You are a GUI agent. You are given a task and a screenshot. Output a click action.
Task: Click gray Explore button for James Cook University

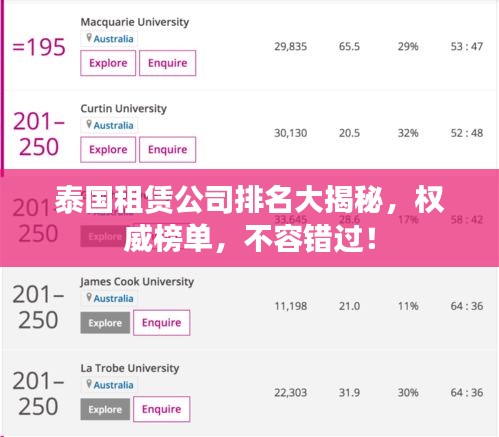point(105,323)
